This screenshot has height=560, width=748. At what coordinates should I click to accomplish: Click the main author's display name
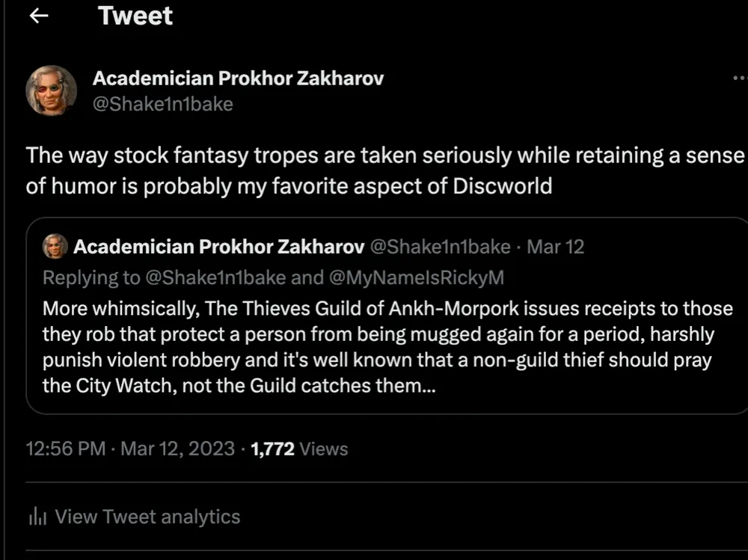[238, 78]
